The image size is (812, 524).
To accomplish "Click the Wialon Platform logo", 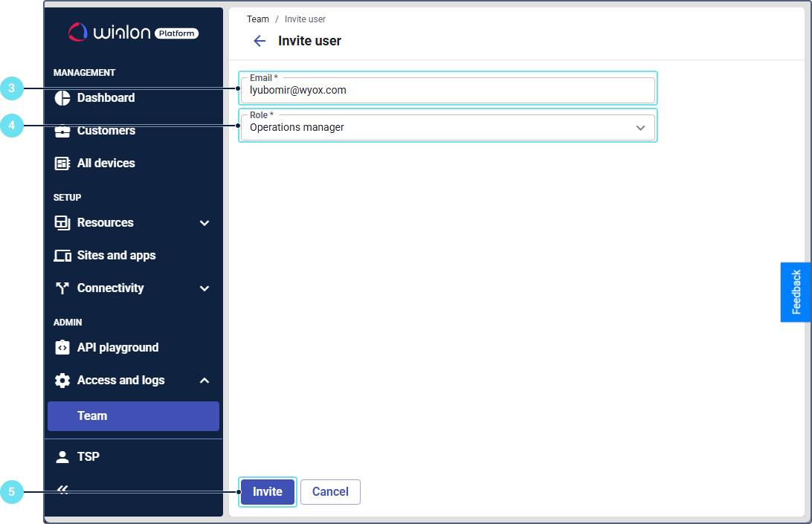I will 133,32.
